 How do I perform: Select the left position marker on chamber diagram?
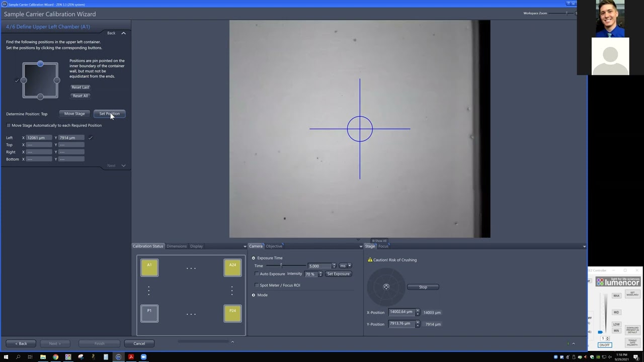click(x=24, y=80)
